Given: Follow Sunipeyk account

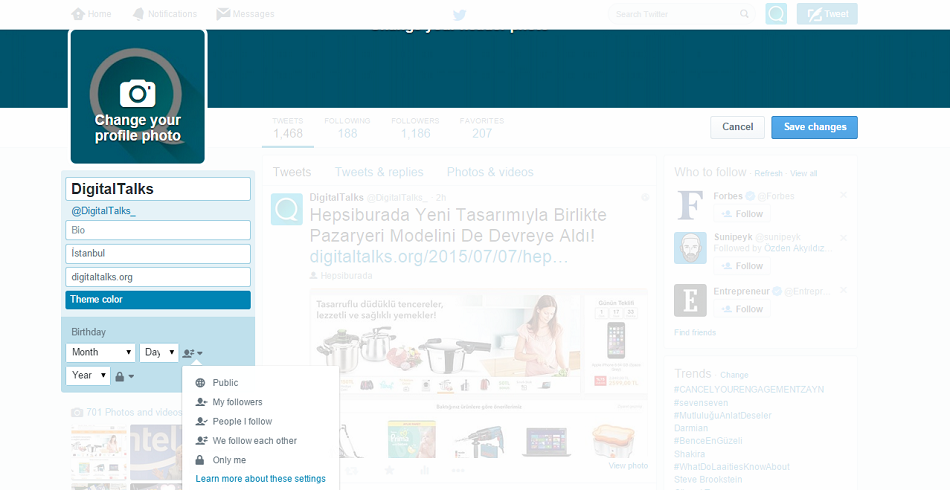Looking at the screenshot, I should click(742, 266).
